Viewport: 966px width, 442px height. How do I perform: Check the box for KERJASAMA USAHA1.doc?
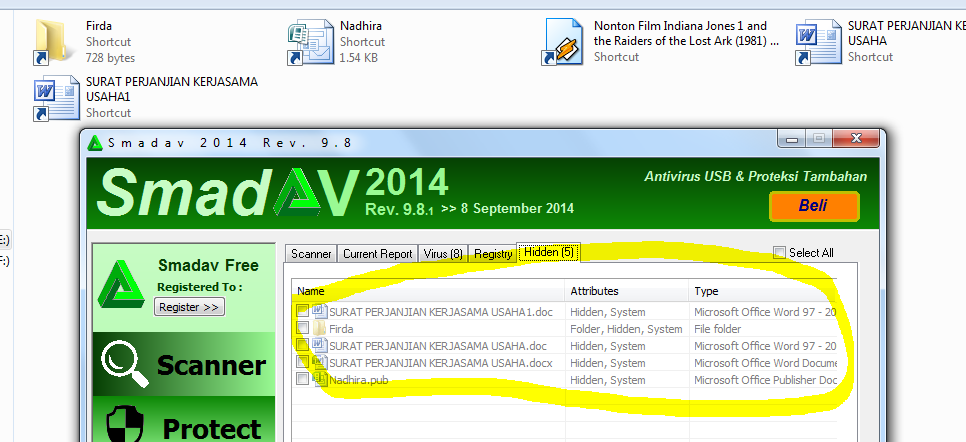pos(302,311)
